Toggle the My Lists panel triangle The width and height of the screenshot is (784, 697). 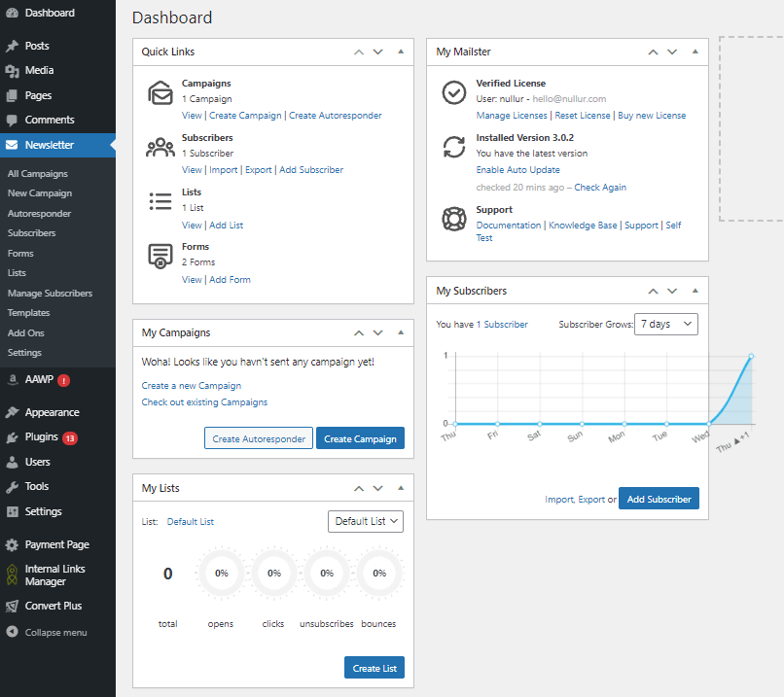point(401,488)
